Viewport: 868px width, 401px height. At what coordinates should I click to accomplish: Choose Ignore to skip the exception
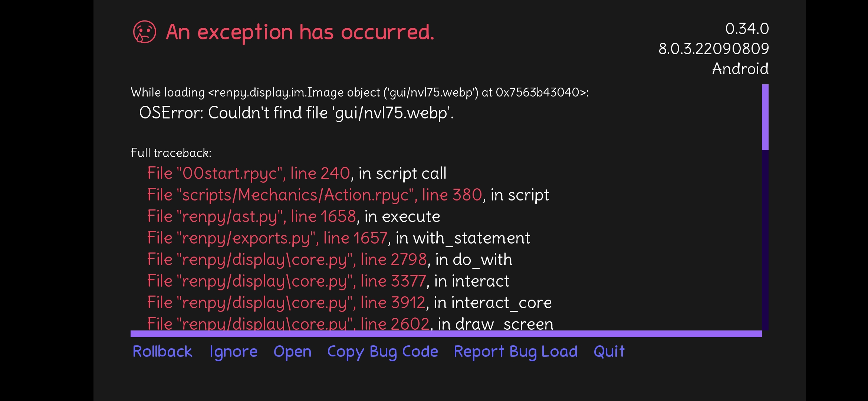233,351
